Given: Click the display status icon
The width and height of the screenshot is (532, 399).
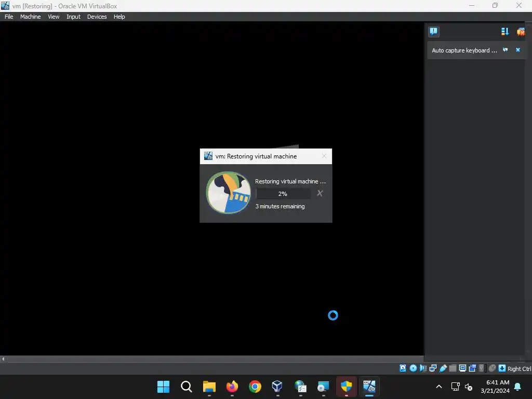Looking at the screenshot, I should pos(462,368).
